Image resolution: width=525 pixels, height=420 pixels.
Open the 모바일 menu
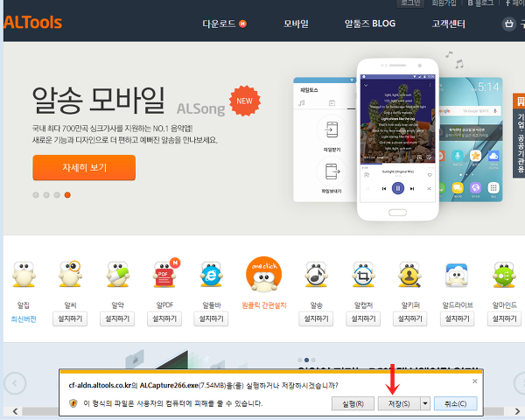296,24
